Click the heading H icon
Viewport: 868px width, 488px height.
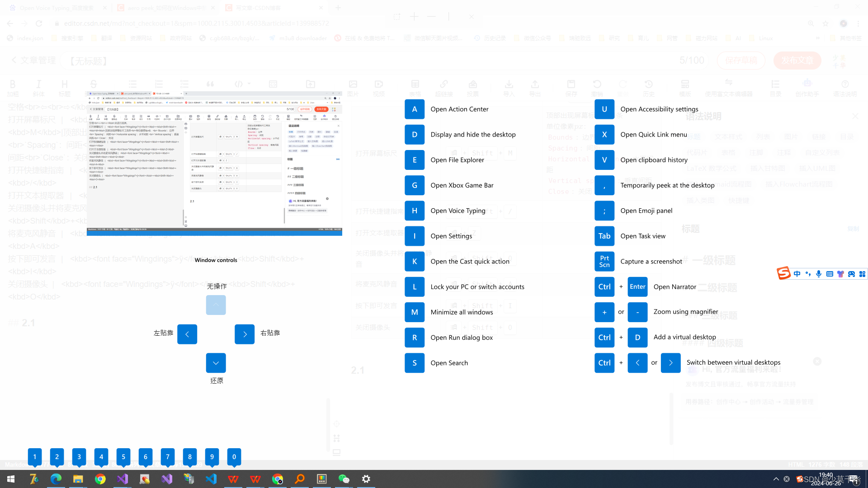click(64, 84)
